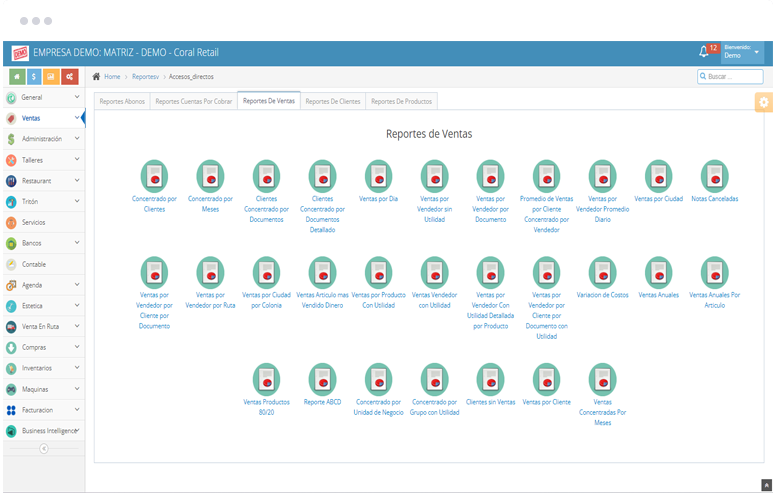Open the Contable sidebar item
Viewport: 776px width, 493px height.
pyautogui.click(x=44, y=264)
